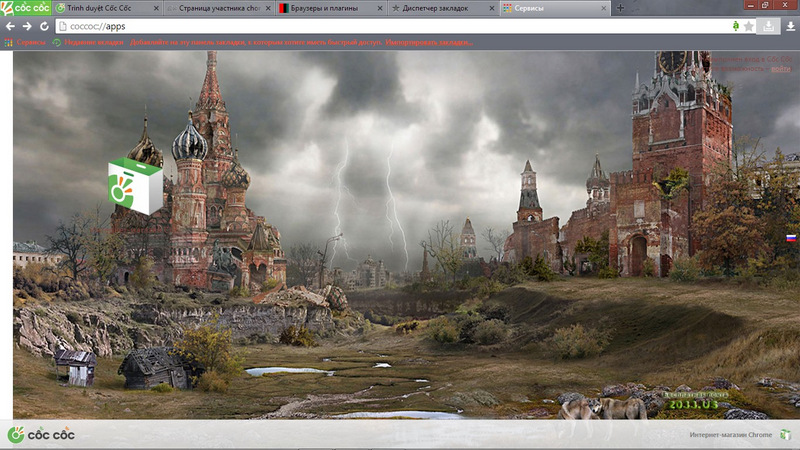Close the Диспетчер закладок tab
Screen dimensions: 800x450
point(491,8)
